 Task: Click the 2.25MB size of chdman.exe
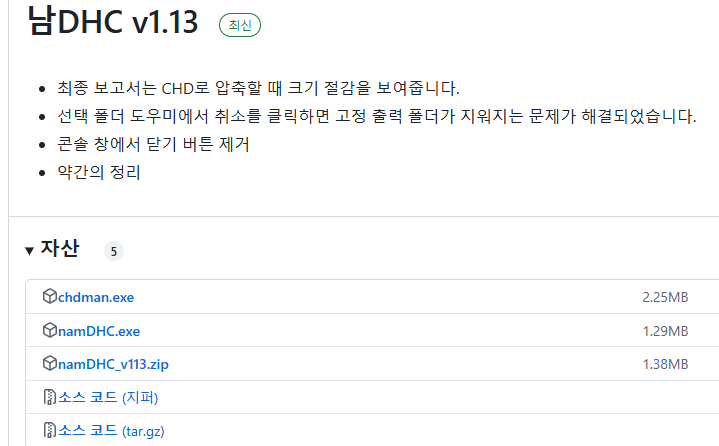[x=665, y=297]
